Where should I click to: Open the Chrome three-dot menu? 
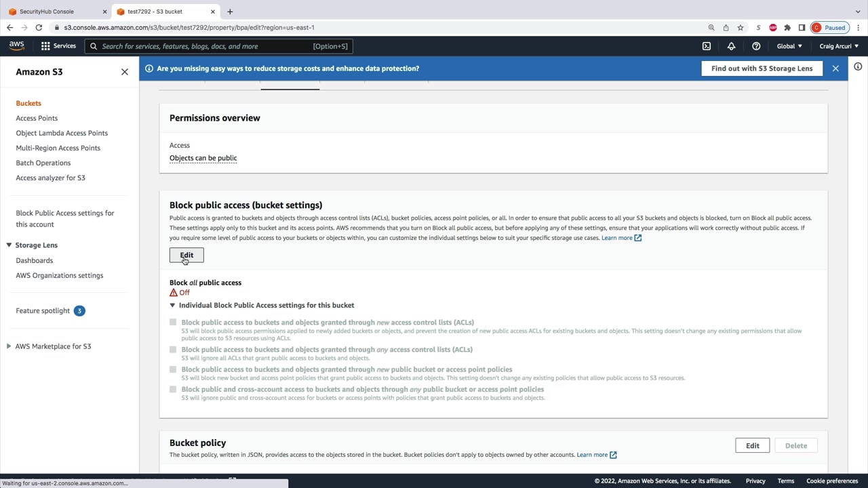click(858, 28)
